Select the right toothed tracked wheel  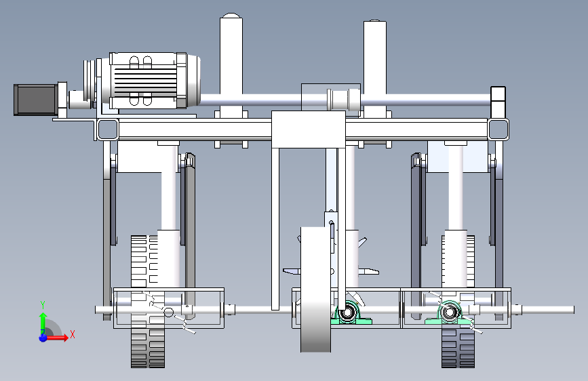click(458, 302)
